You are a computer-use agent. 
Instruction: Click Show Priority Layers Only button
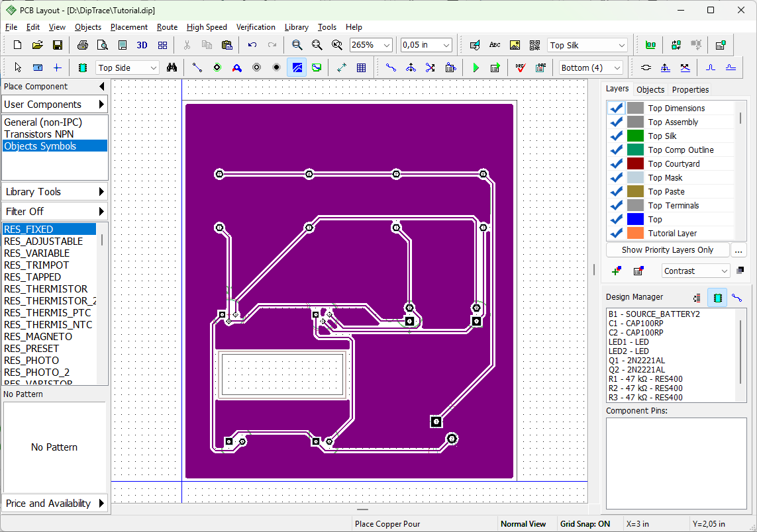(x=667, y=250)
